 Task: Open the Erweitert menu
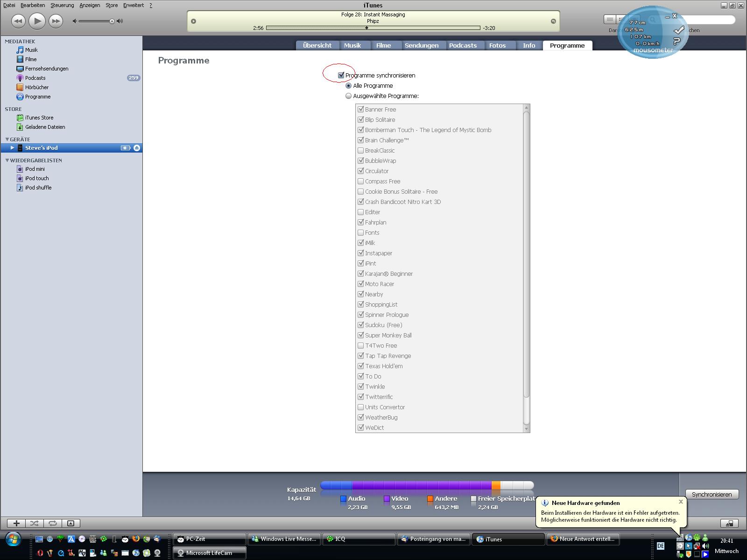134,5
